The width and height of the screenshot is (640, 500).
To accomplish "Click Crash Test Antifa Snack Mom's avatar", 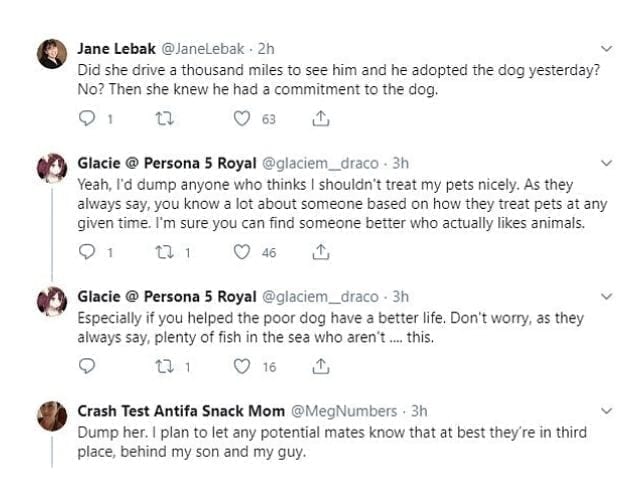I will 52,416.
